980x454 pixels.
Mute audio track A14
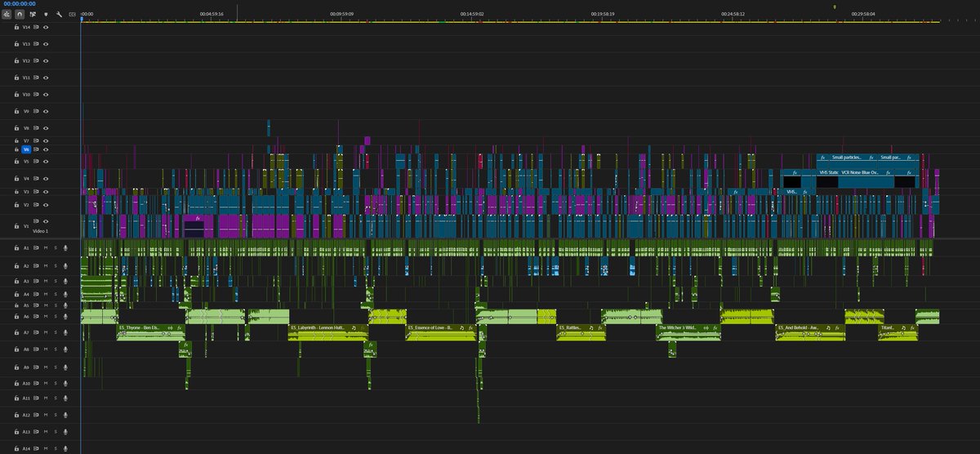click(47, 449)
